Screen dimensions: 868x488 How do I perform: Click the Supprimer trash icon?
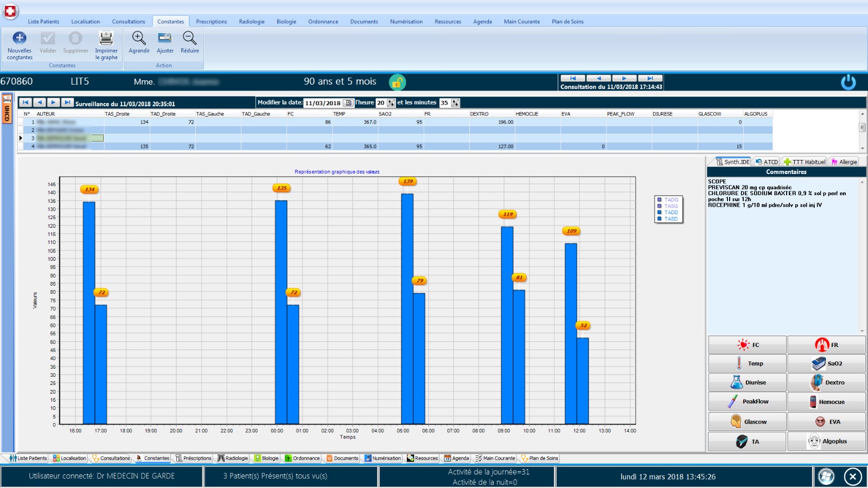pos(75,38)
